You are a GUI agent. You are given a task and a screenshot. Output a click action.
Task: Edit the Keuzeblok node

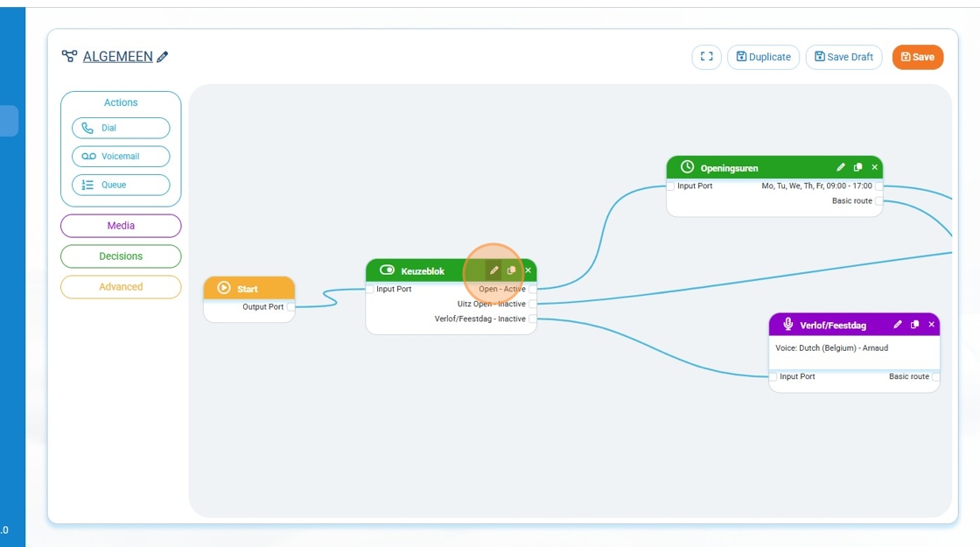[494, 270]
